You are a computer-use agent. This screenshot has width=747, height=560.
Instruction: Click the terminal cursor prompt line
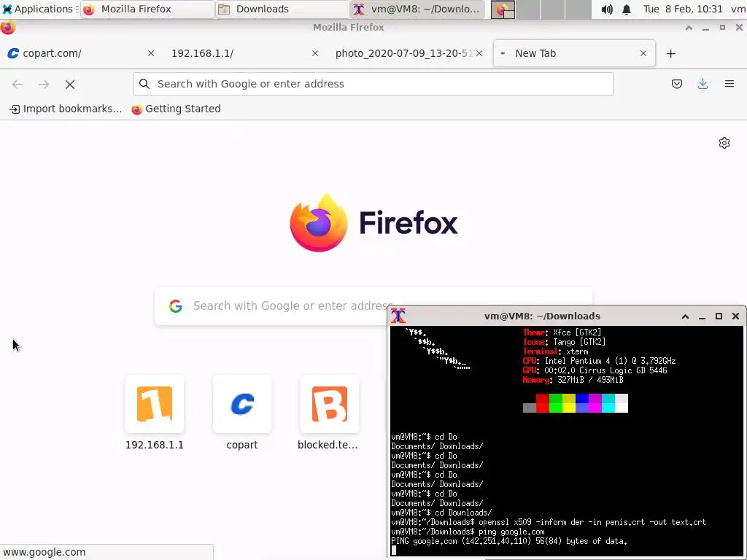click(x=393, y=551)
